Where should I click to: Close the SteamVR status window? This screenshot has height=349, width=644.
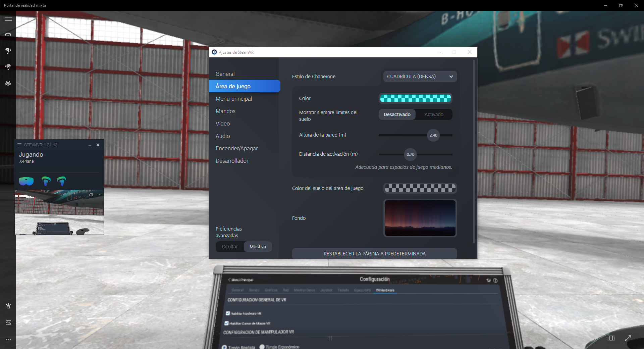tap(98, 145)
